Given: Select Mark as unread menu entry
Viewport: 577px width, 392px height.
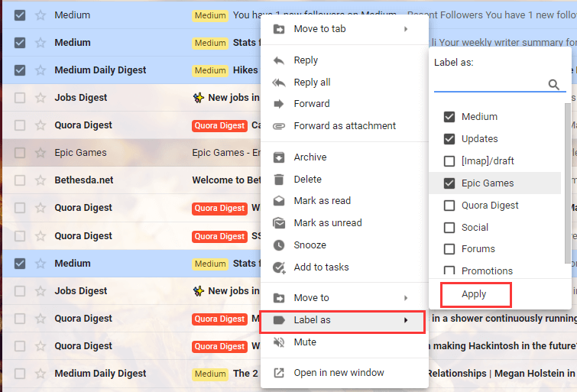Looking at the screenshot, I should 345,222.
